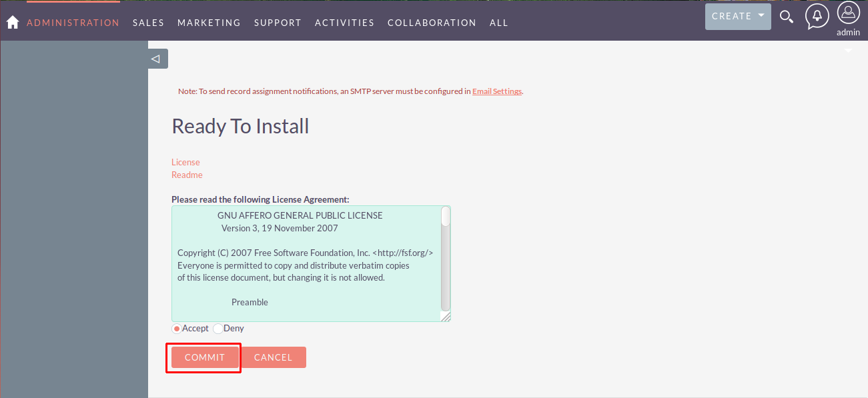
Task: Click inside the License Agreement text area
Action: pyautogui.click(x=311, y=263)
